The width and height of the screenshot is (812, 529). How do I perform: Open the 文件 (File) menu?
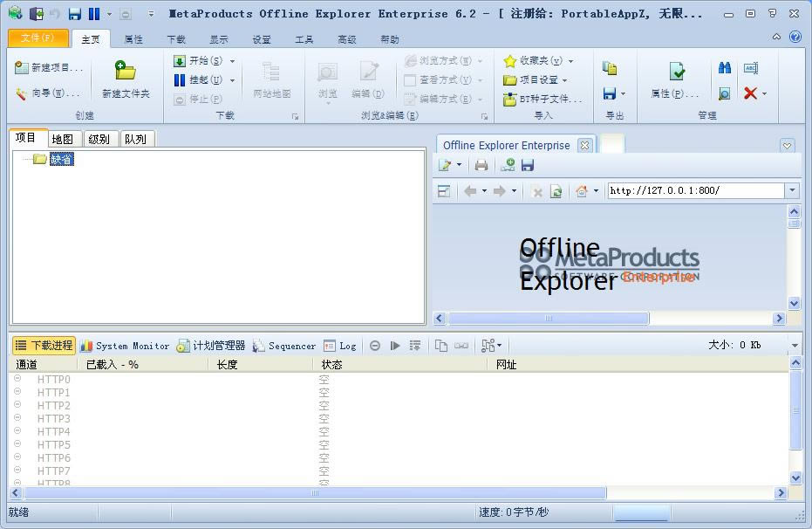pyautogui.click(x=38, y=38)
